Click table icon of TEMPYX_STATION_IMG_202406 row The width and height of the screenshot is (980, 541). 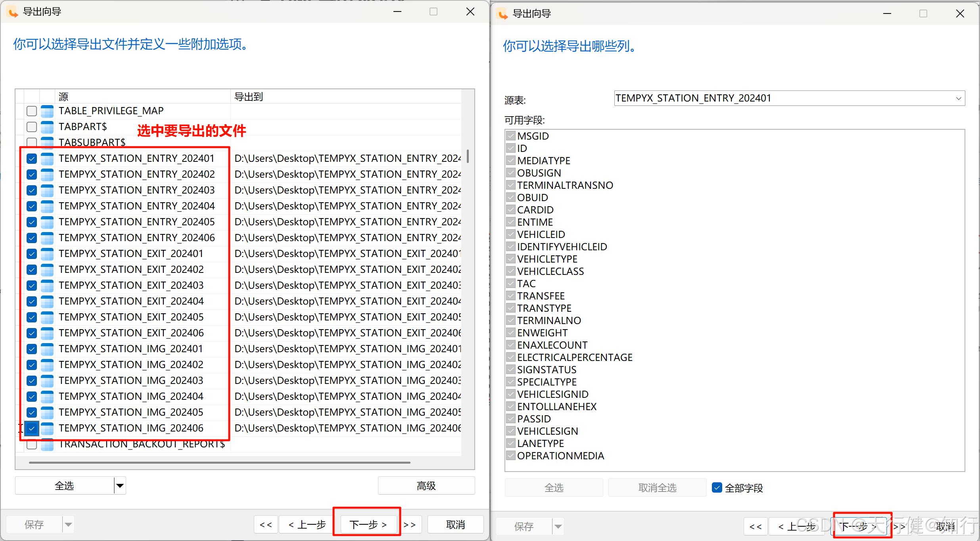coord(47,428)
